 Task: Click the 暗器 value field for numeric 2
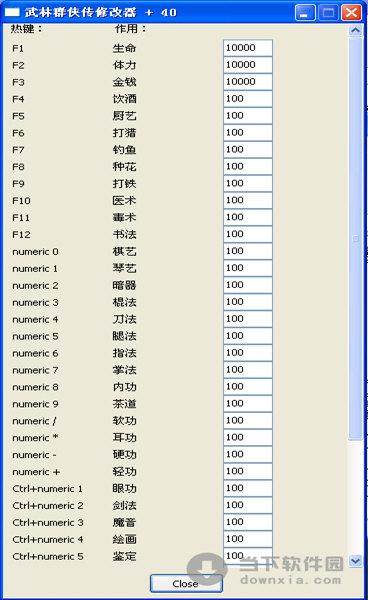[x=248, y=285]
